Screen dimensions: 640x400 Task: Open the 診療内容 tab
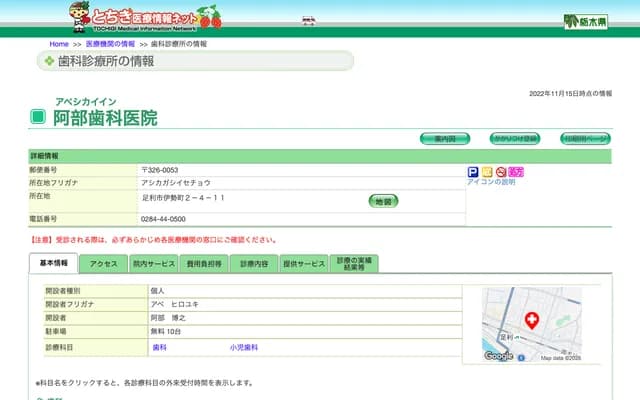254,264
